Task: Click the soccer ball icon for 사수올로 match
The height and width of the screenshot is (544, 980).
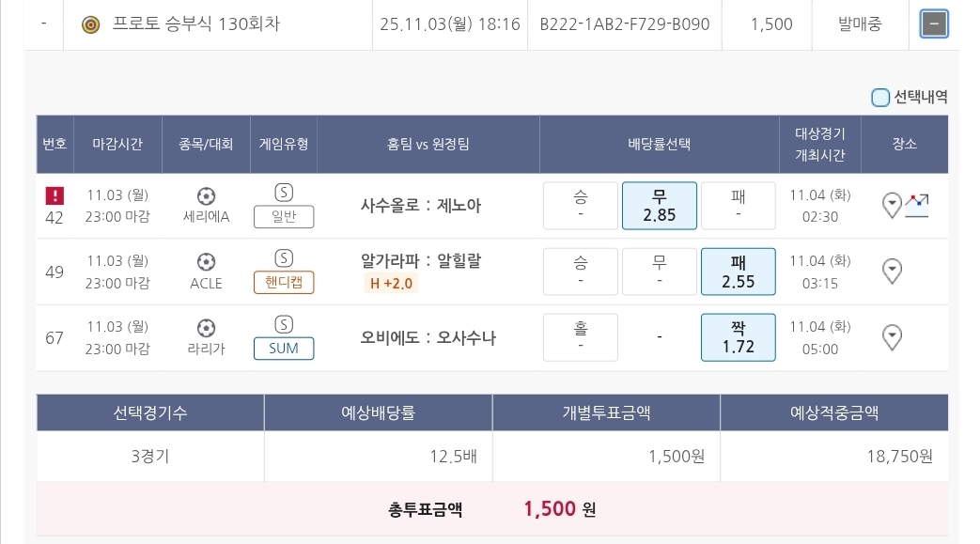Action: pos(206,195)
